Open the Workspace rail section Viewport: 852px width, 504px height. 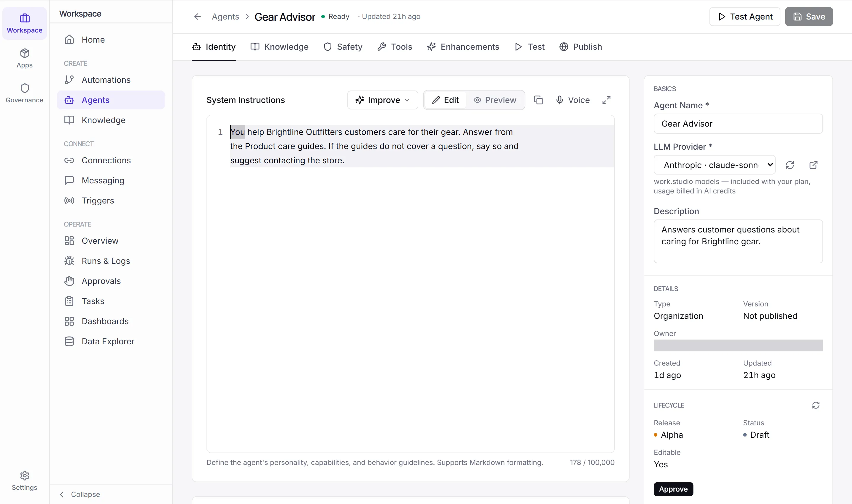coord(25,23)
